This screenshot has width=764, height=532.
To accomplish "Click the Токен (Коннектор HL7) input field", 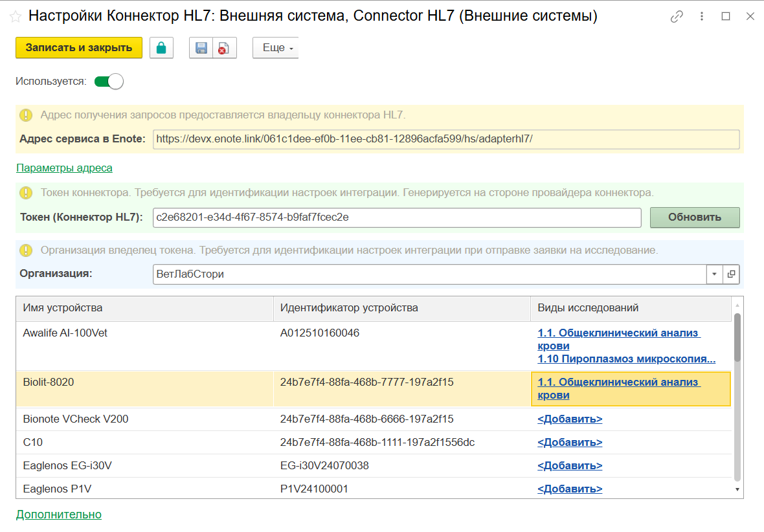I will [x=396, y=217].
